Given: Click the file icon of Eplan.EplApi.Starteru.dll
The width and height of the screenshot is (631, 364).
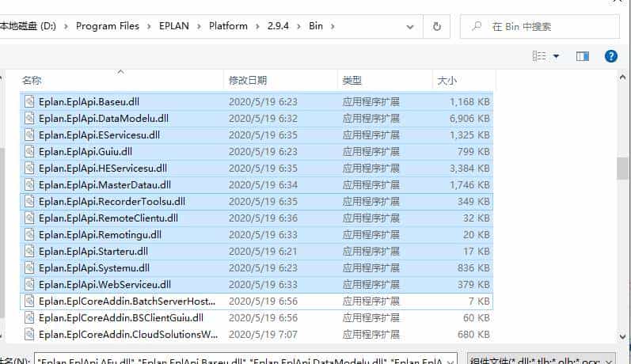Looking at the screenshot, I should (x=29, y=251).
